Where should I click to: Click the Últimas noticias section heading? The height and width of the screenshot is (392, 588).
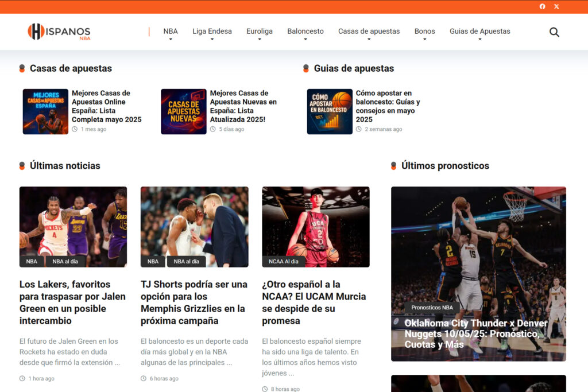pyautogui.click(x=65, y=166)
